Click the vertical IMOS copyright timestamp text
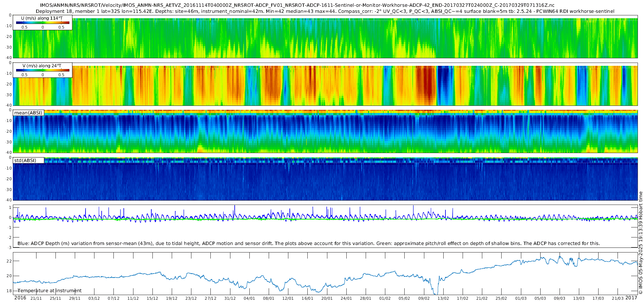 pyautogui.click(x=640, y=243)
